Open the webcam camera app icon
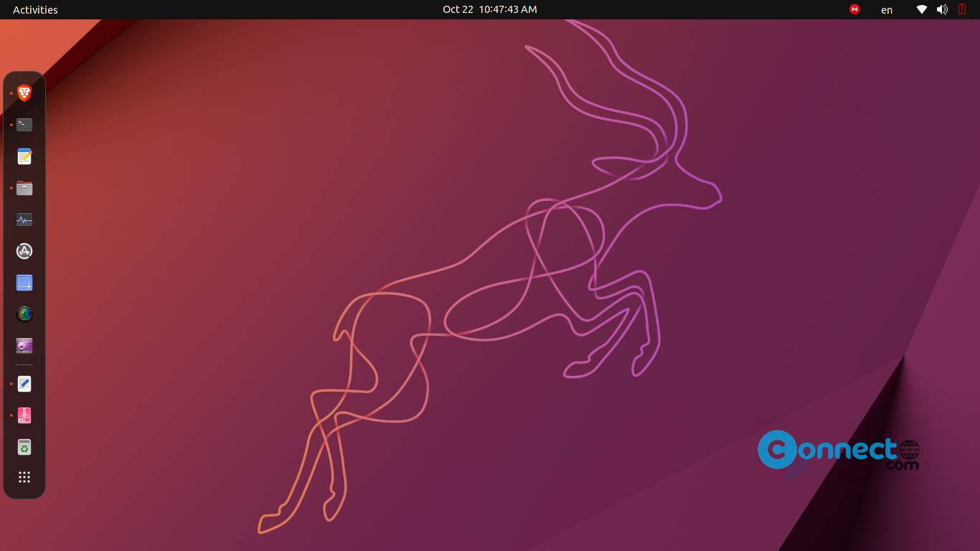Image resolution: width=980 pixels, height=551 pixels. [x=24, y=314]
